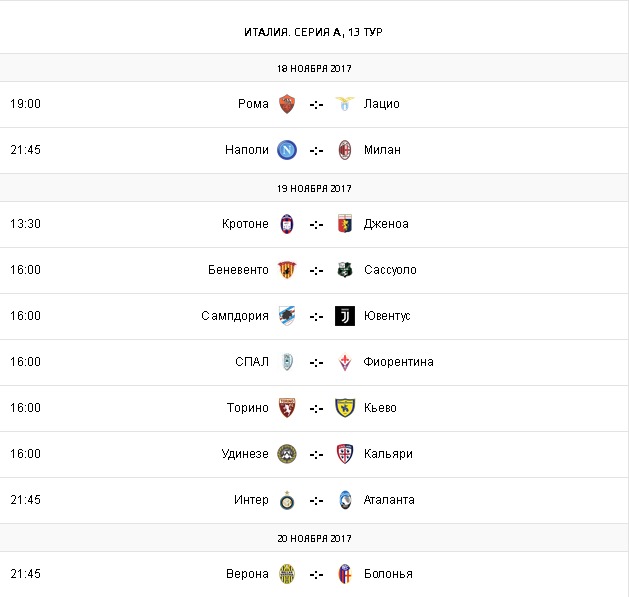629x597 pixels.
Task: Open the Беневенто team link
Action: 239,270
